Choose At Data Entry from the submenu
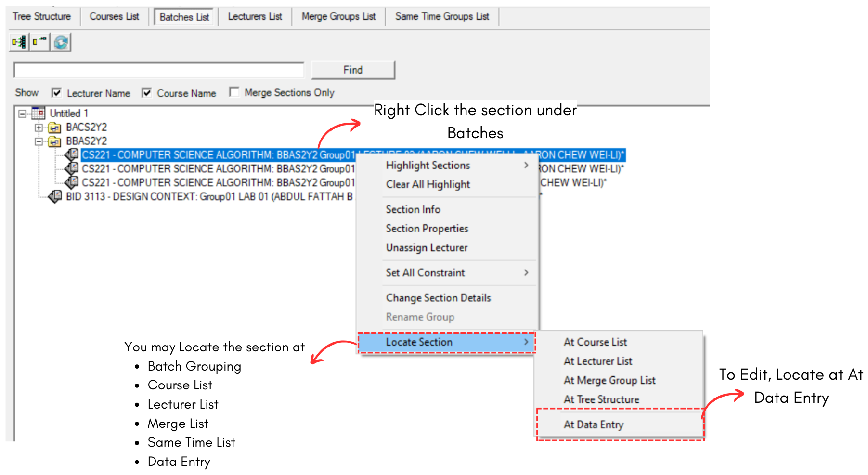The image size is (868, 475). tap(593, 424)
